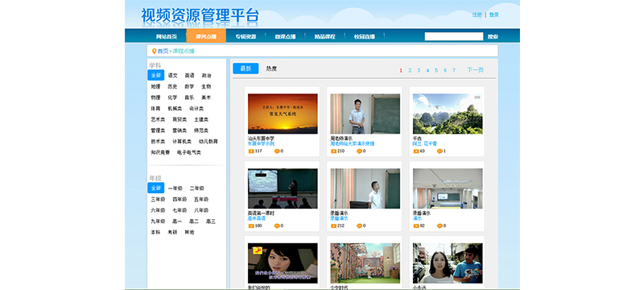Click play-count icon showing 117 views
The width and height of the screenshot is (644, 290).
(251, 151)
